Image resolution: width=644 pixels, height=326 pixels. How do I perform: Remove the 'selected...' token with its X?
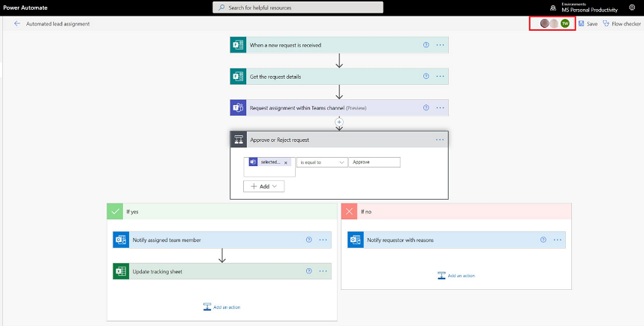[x=286, y=162]
